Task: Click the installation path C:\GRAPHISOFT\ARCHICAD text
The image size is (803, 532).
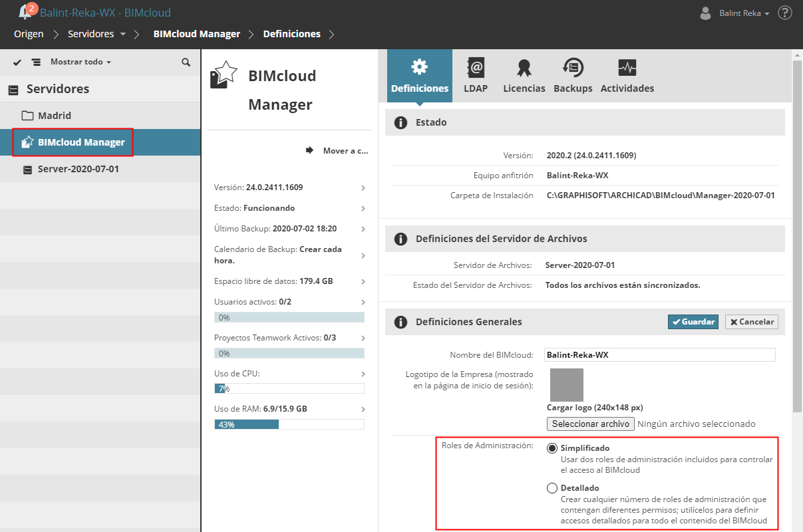Action: (661, 196)
